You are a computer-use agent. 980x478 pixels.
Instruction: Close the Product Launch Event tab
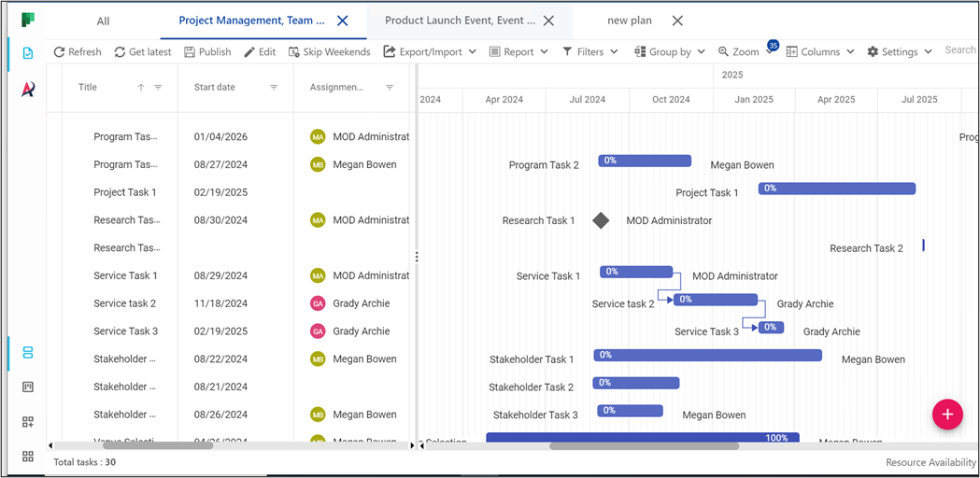pyautogui.click(x=548, y=21)
